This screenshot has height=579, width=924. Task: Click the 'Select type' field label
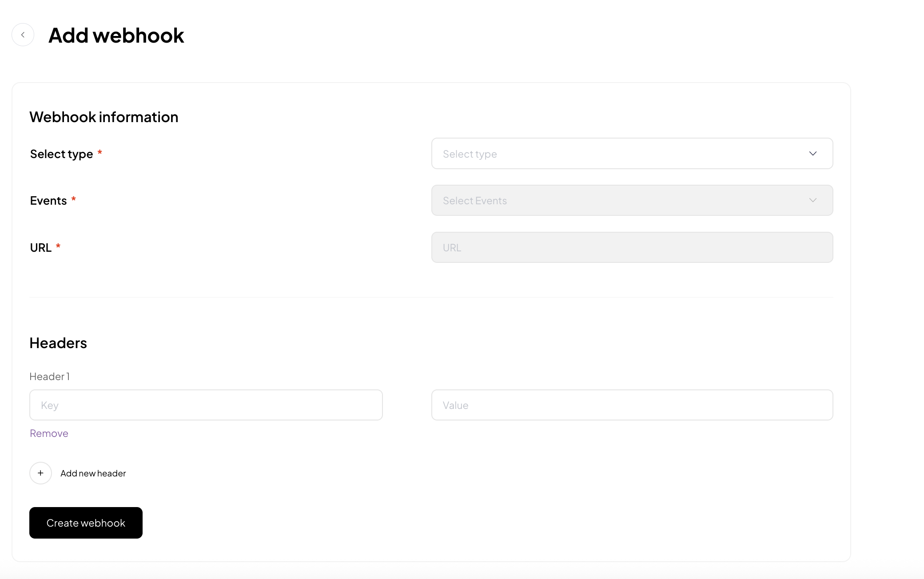[61, 154]
